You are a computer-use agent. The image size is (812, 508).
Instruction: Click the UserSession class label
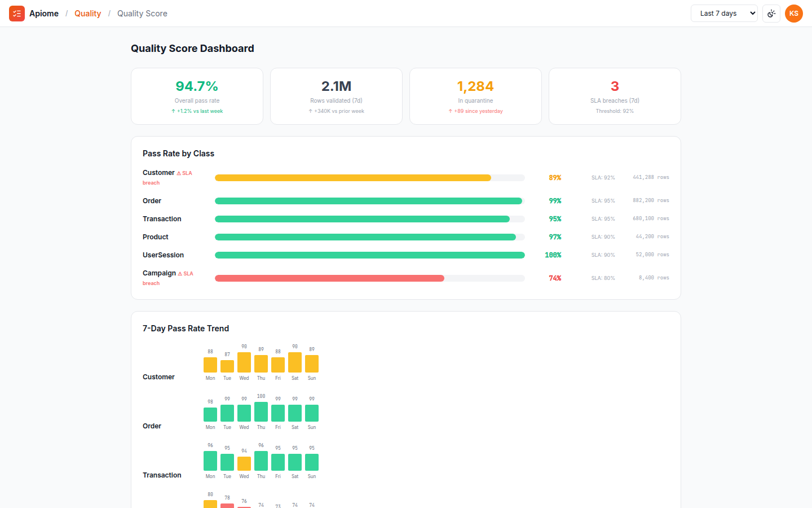click(163, 255)
